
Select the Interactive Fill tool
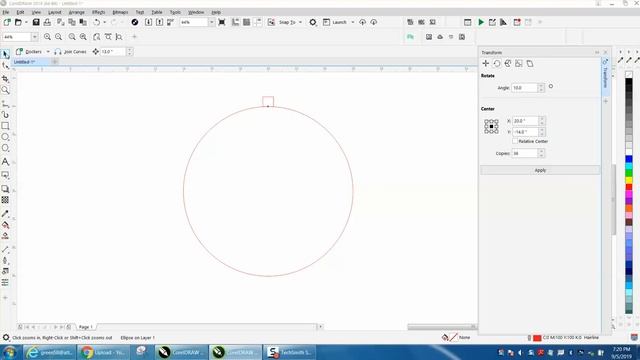coord(5,225)
